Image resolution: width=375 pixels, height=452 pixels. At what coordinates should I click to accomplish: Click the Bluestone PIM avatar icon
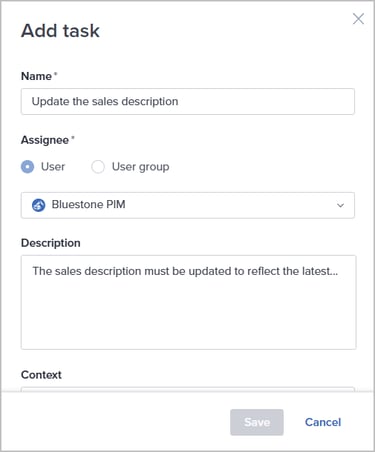pyautogui.click(x=38, y=205)
